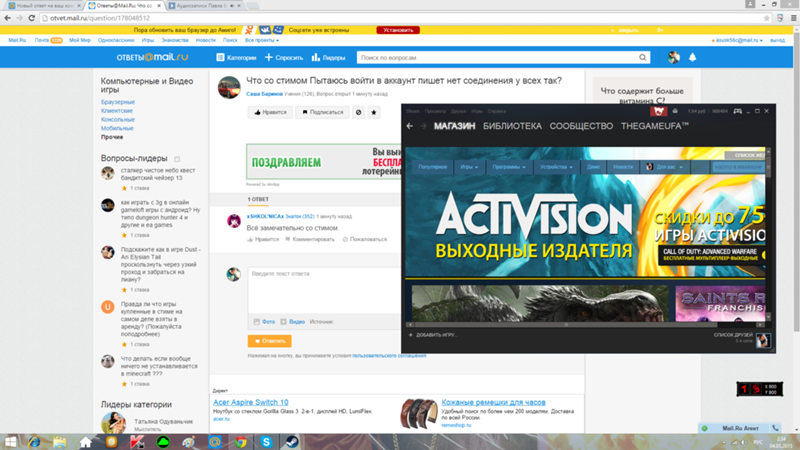Open the profile avatar in the blue header
The image size is (800, 450).
pyautogui.click(x=673, y=57)
